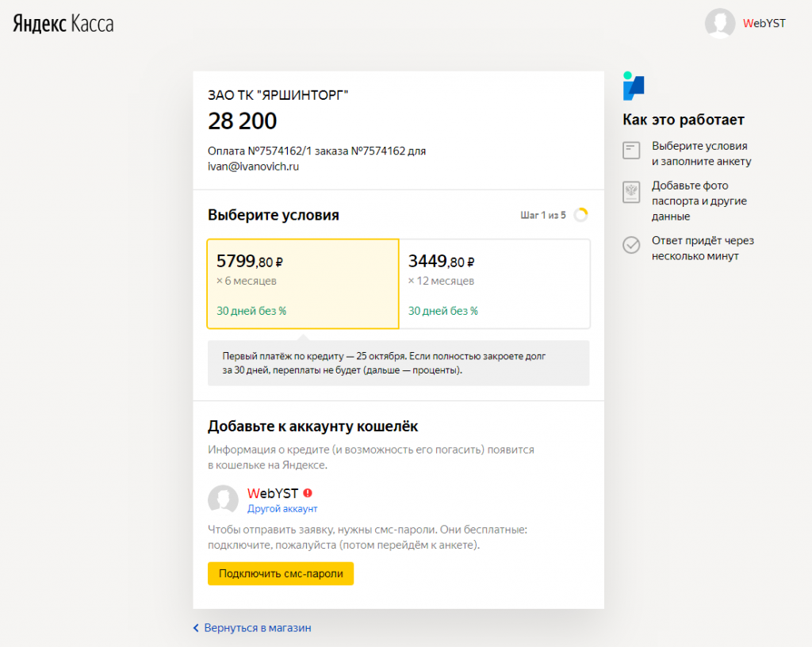Select the 6 months payment plan
The image size is (812, 647).
click(302, 284)
